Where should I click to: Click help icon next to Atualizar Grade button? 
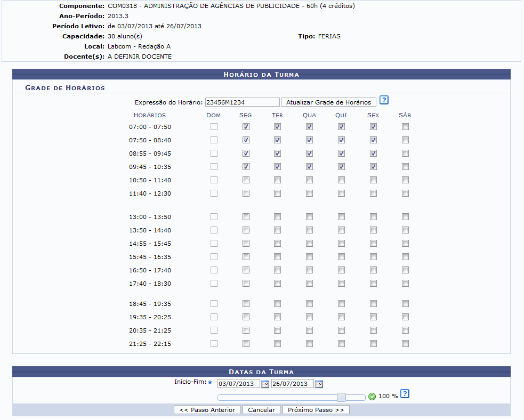point(384,101)
